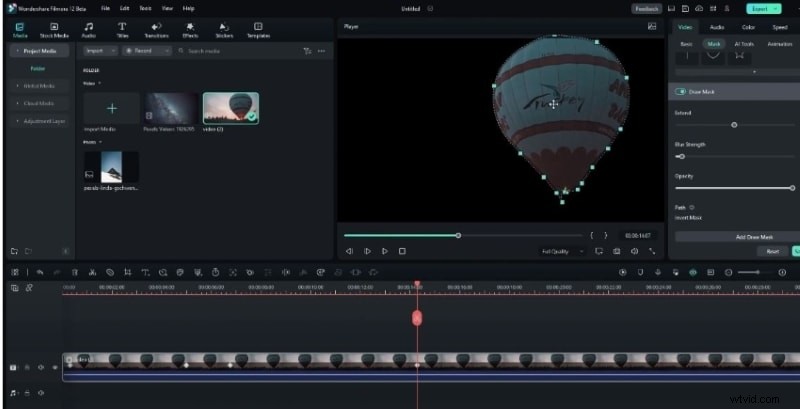Click the text tool icon in timeline toolbar

pyautogui.click(x=145, y=273)
